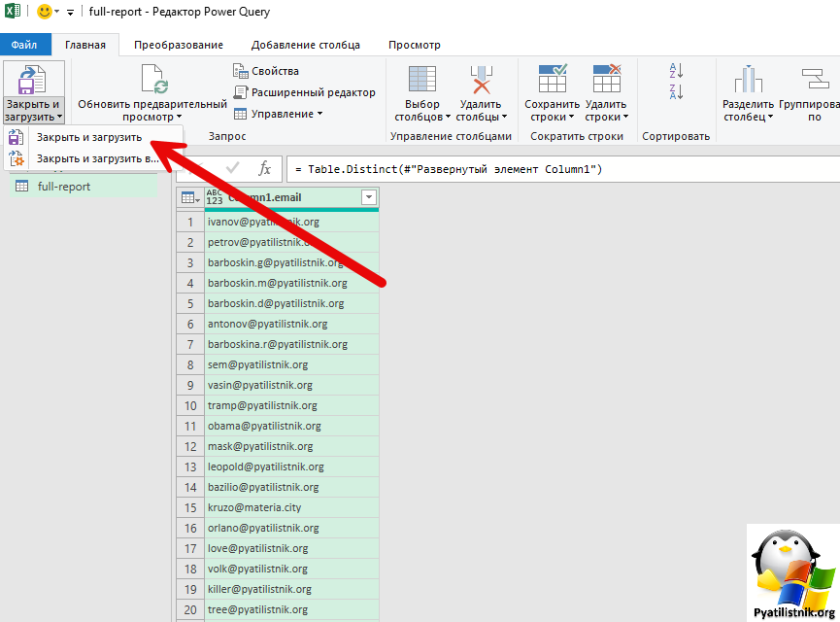This screenshot has width=840, height=622.
Task: Select cell petrov@pyatilistnik.org
Action: 291,242
